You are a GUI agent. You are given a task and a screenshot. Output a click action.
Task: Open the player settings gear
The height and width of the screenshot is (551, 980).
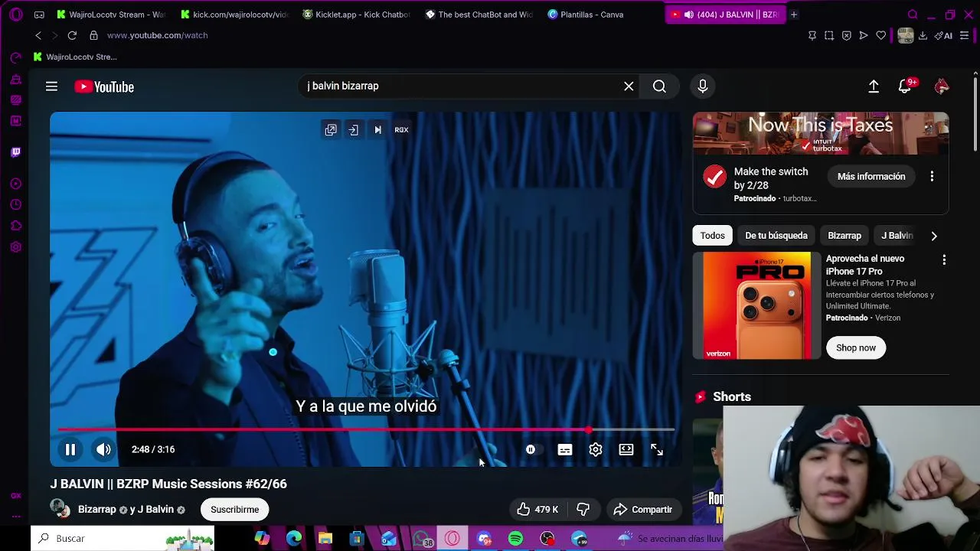(596, 450)
